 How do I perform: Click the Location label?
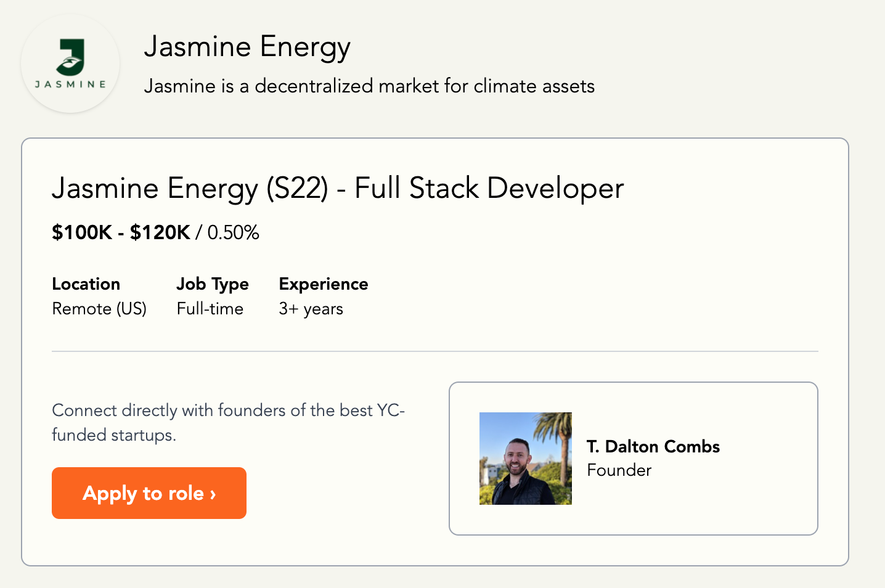86,284
